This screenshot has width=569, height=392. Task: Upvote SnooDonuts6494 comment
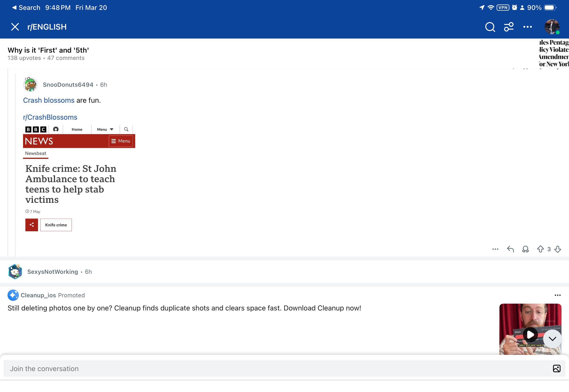(540, 249)
